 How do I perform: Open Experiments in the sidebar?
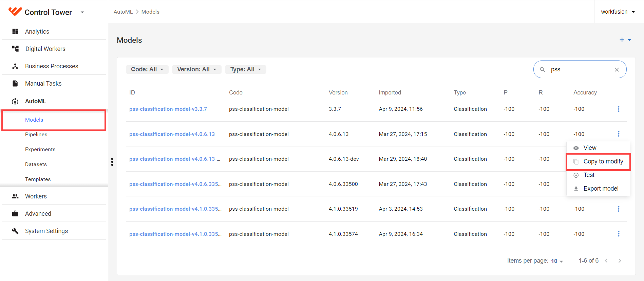pyautogui.click(x=40, y=150)
